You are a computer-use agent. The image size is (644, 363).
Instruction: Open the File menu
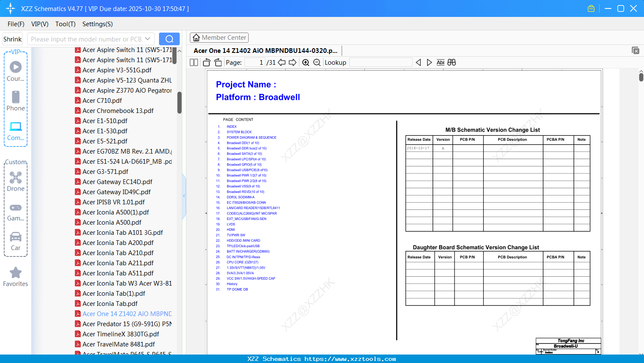click(16, 24)
